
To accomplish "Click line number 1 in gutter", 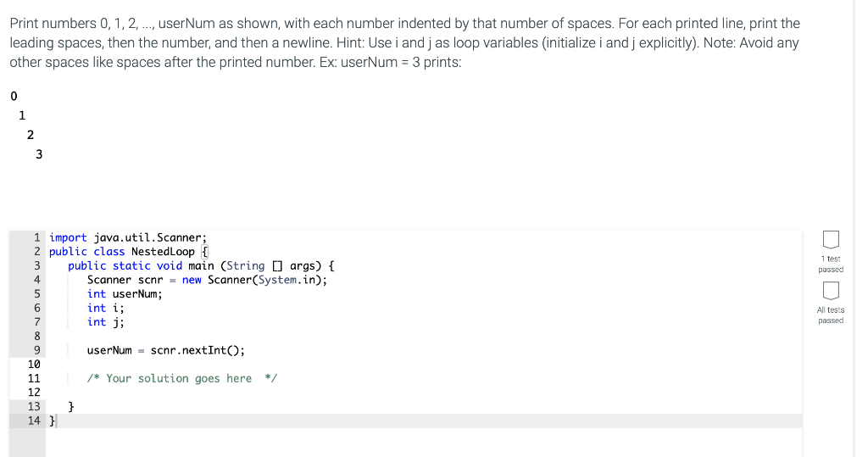I will (x=37, y=237).
